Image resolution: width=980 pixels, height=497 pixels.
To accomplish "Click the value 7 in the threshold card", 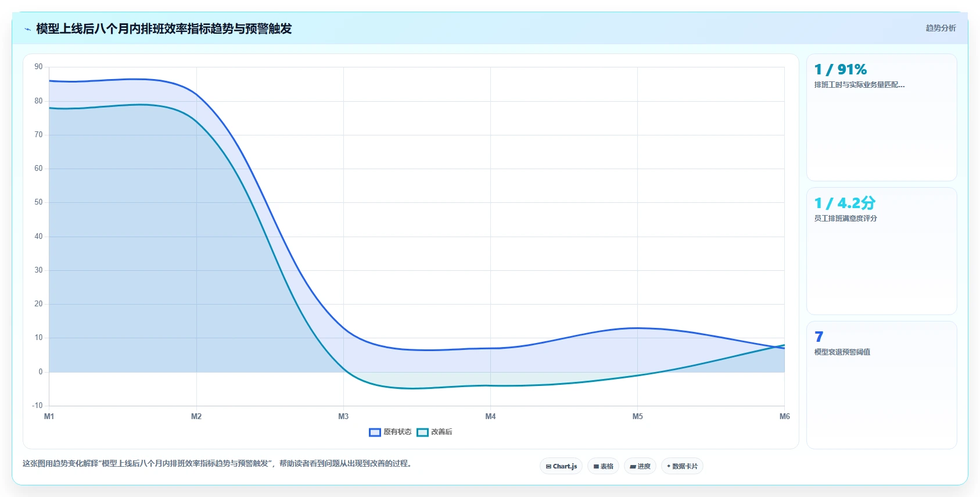I will tap(819, 337).
